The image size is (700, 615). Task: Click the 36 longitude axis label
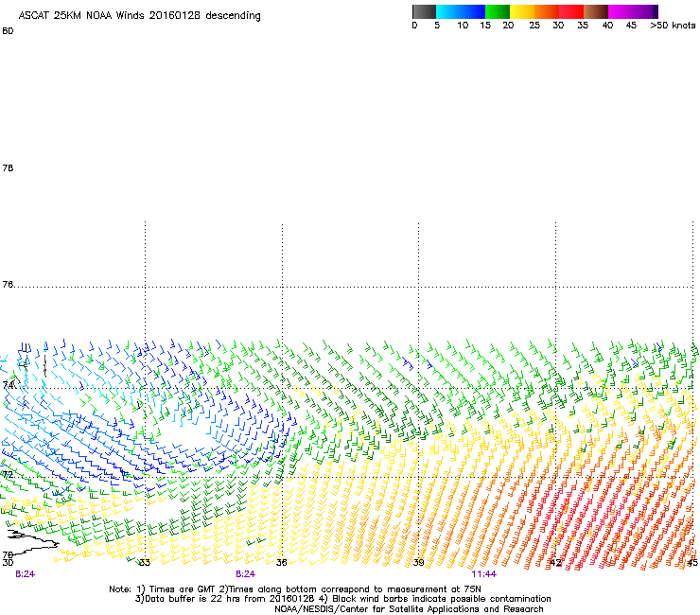(x=281, y=563)
